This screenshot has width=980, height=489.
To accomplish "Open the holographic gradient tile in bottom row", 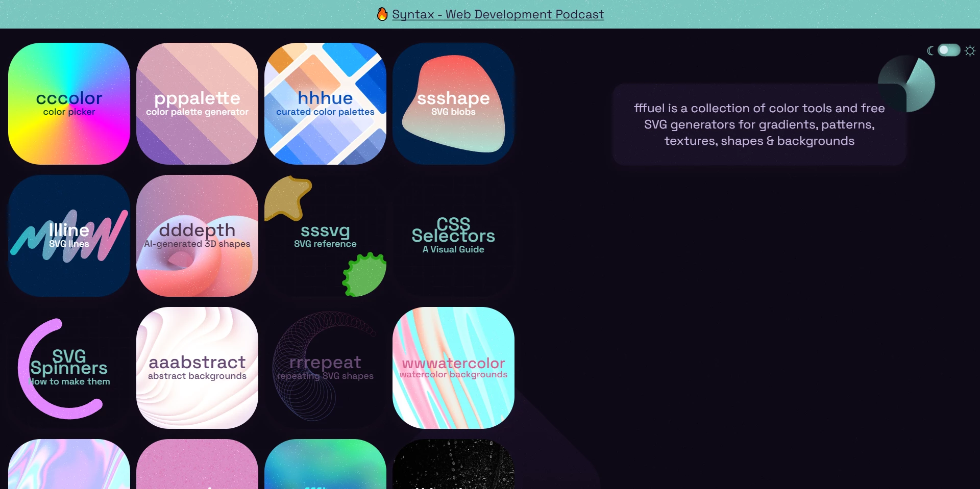I will tap(69, 464).
